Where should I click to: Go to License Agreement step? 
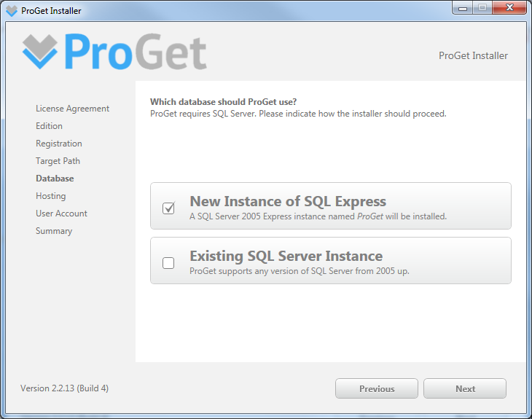tap(72, 109)
